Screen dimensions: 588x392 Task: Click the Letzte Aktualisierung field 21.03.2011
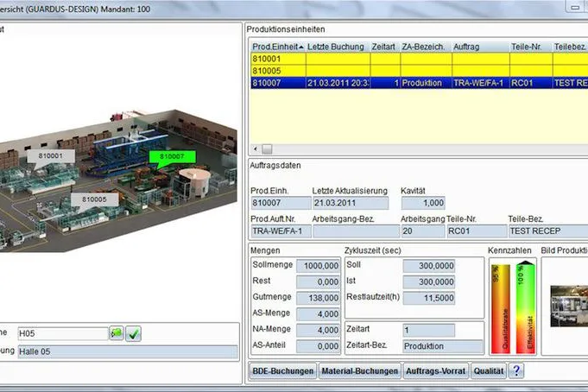point(351,203)
